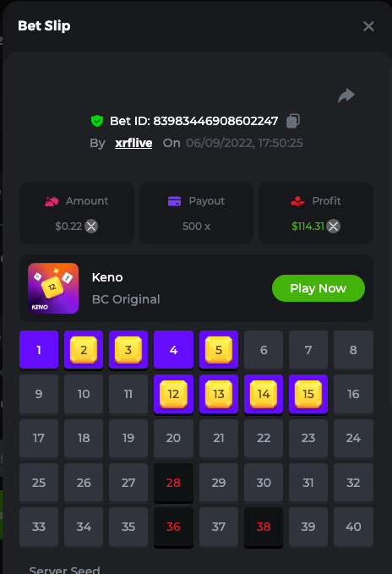Toggle the gold gem tile number 12
Screen dimensions: 392x574
coord(173,394)
